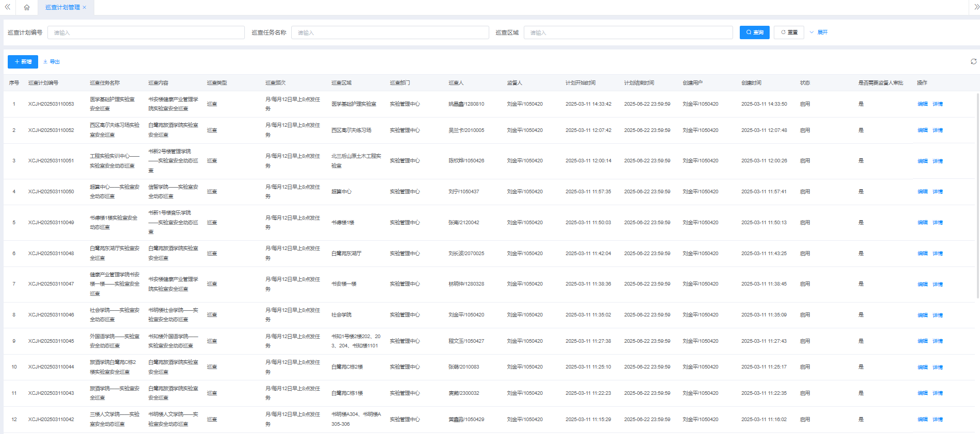Click the 巡查任务名称 column header
Screen dimensions: 980x434
(x=105, y=83)
